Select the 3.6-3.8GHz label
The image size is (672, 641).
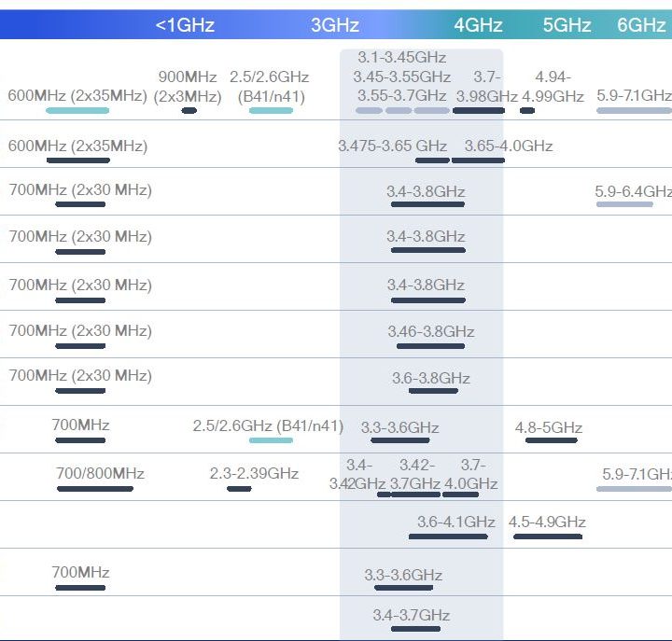pos(430,378)
